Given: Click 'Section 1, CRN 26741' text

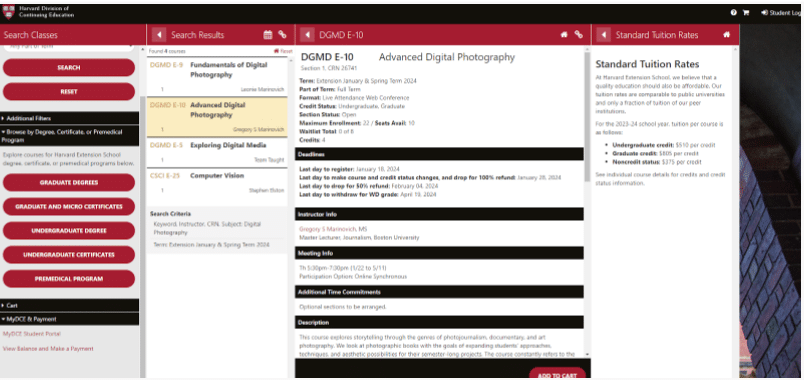Looking at the screenshot, I should pyautogui.click(x=329, y=68).
